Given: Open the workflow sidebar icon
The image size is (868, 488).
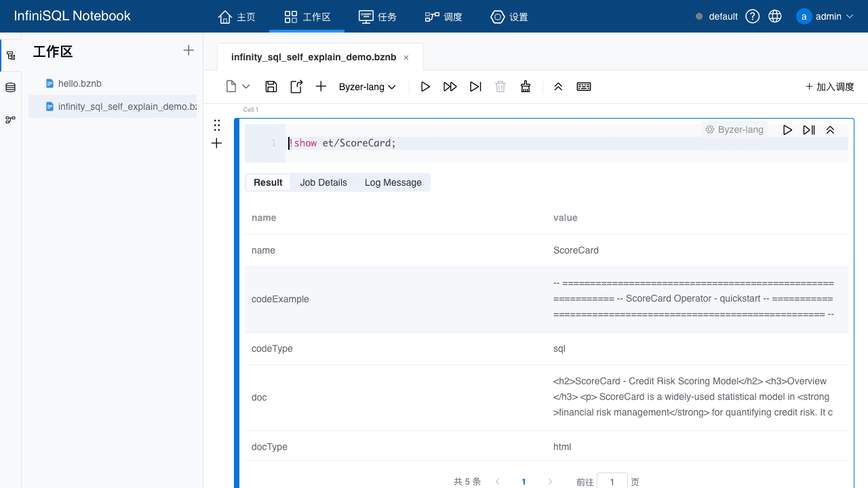Looking at the screenshot, I should tap(11, 119).
